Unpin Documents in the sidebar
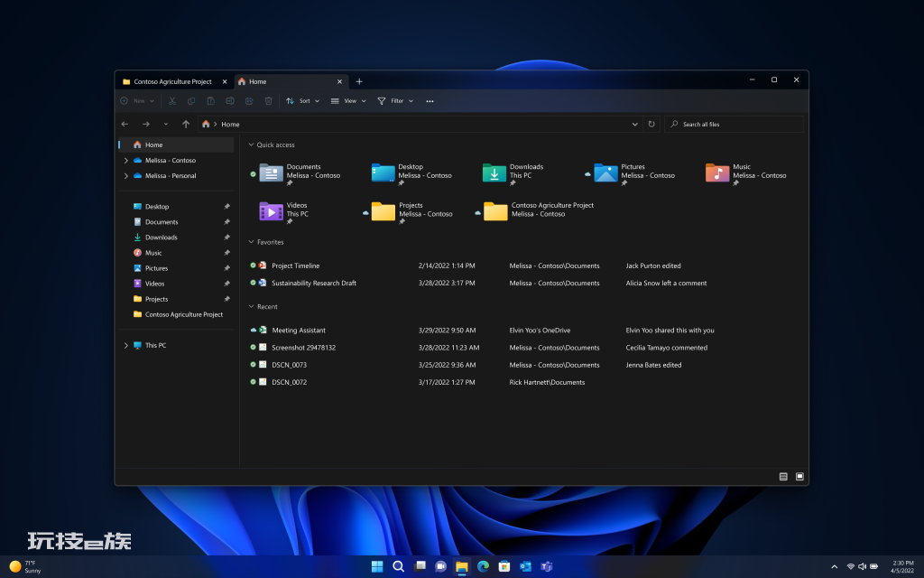This screenshot has height=578, width=924. 226,222
